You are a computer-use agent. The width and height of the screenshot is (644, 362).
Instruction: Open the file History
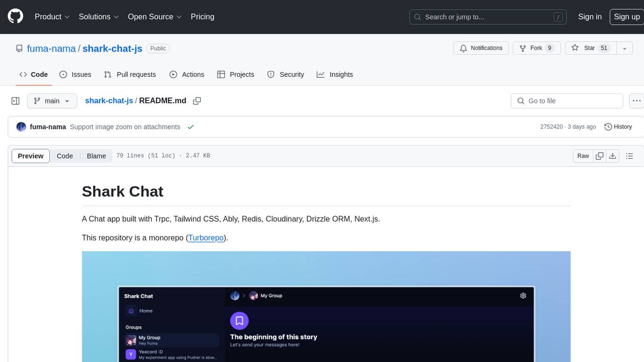pos(618,127)
